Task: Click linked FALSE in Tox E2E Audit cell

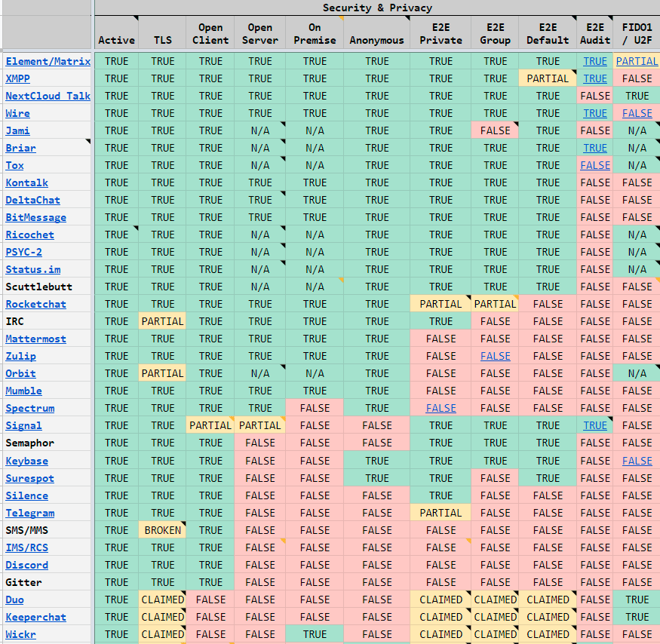Action: (x=594, y=165)
